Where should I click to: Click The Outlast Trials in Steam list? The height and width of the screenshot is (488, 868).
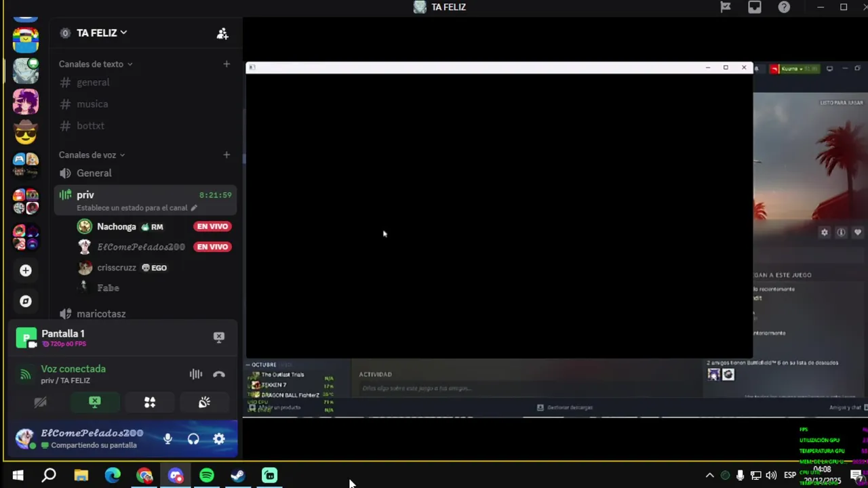point(283,375)
